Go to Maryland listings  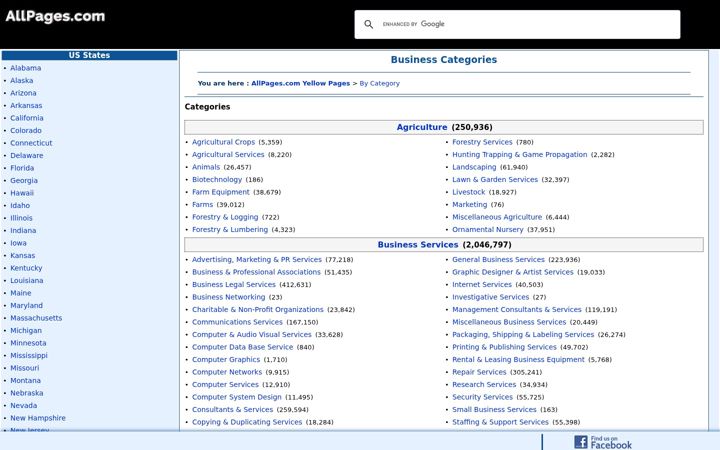(x=26, y=305)
